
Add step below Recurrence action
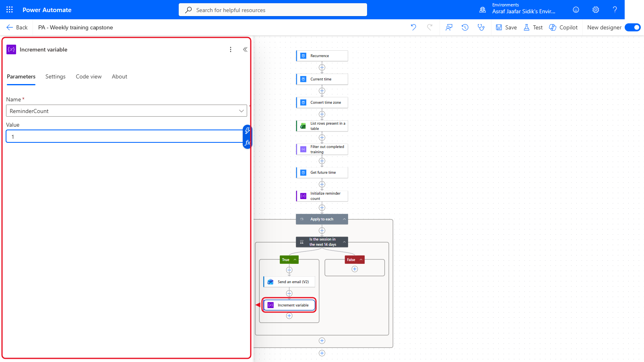pos(322,67)
